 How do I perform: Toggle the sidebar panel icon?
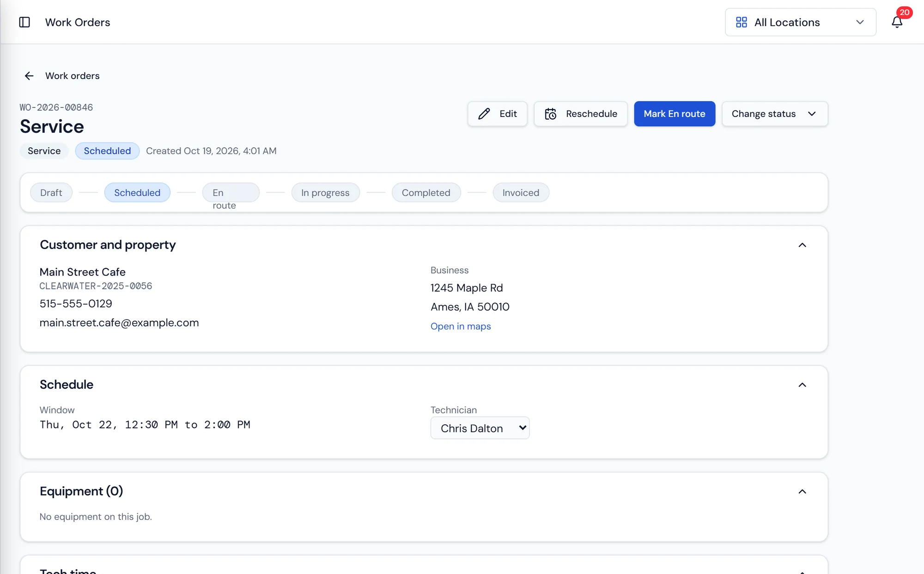pos(24,22)
